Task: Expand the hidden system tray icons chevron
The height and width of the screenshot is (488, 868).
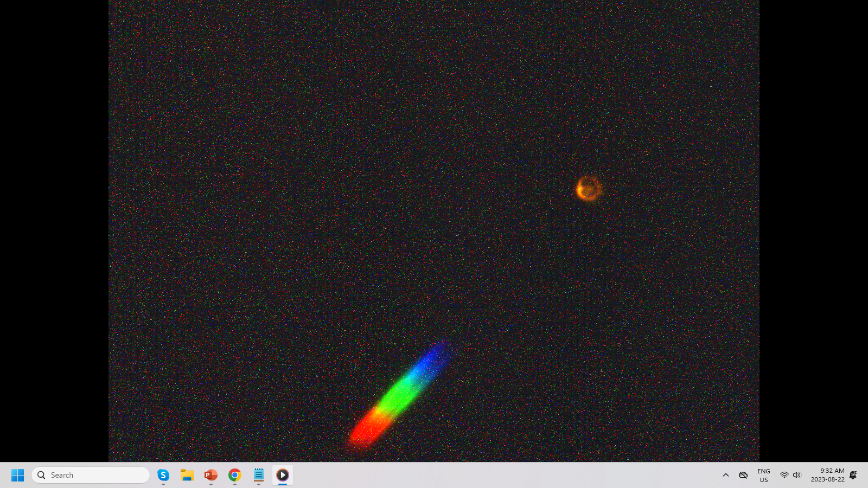Action: coord(726,475)
